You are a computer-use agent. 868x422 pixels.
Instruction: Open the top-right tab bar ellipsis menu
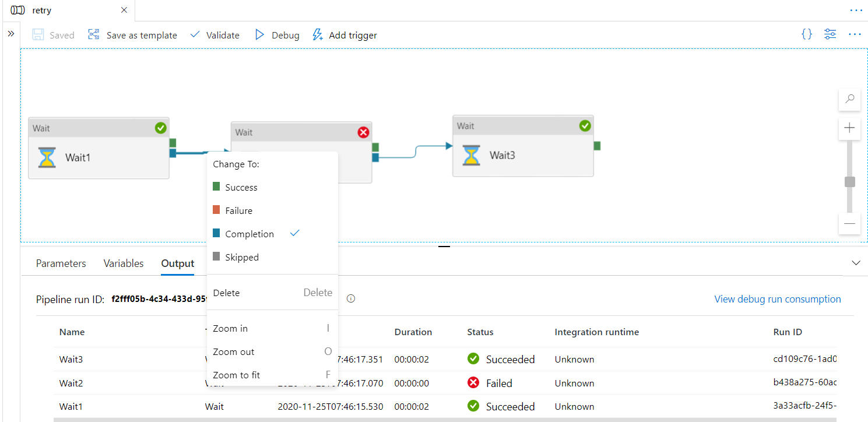point(856,10)
